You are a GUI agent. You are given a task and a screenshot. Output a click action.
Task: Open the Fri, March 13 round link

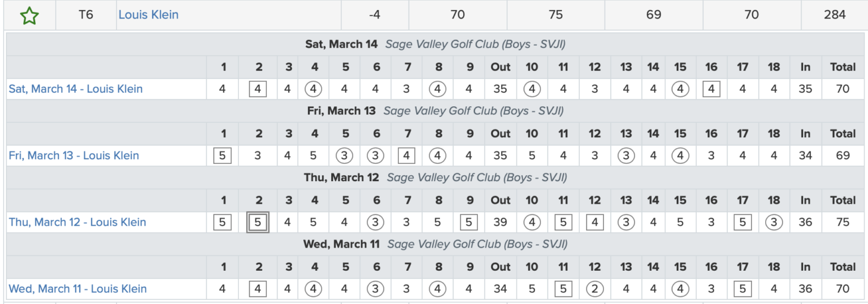[74, 156]
